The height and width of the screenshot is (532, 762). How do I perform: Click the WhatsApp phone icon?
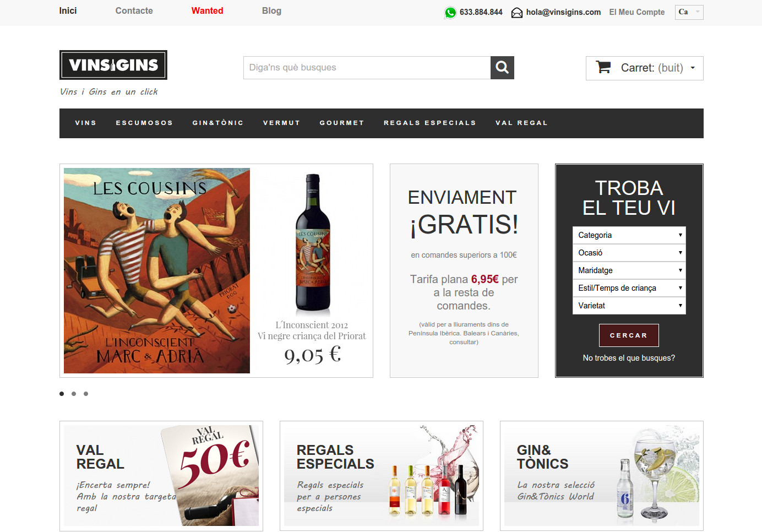pos(450,12)
